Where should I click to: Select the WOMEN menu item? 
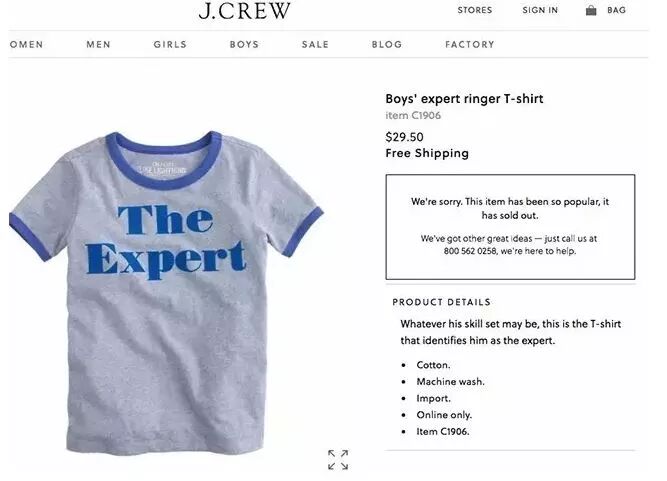(26, 44)
